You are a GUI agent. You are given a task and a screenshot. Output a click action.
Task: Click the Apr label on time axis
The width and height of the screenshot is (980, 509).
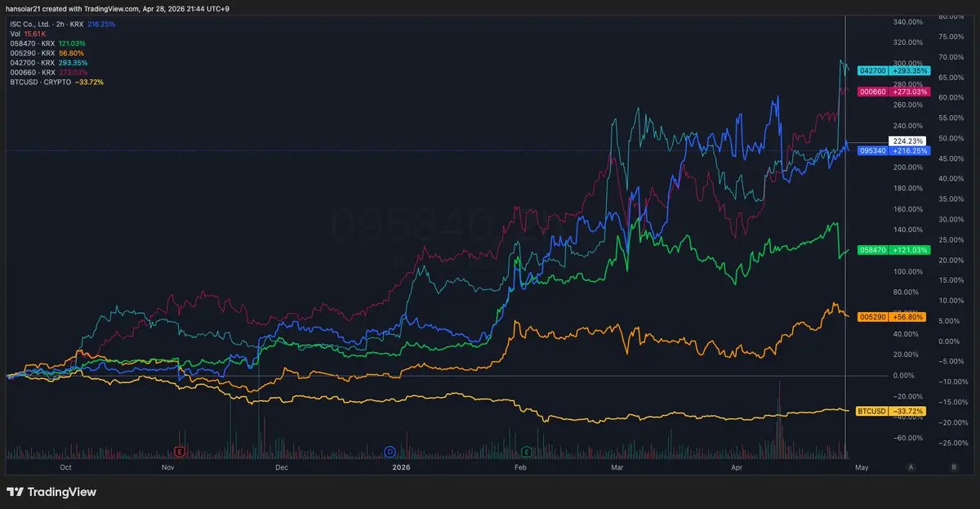(x=737, y=468)
